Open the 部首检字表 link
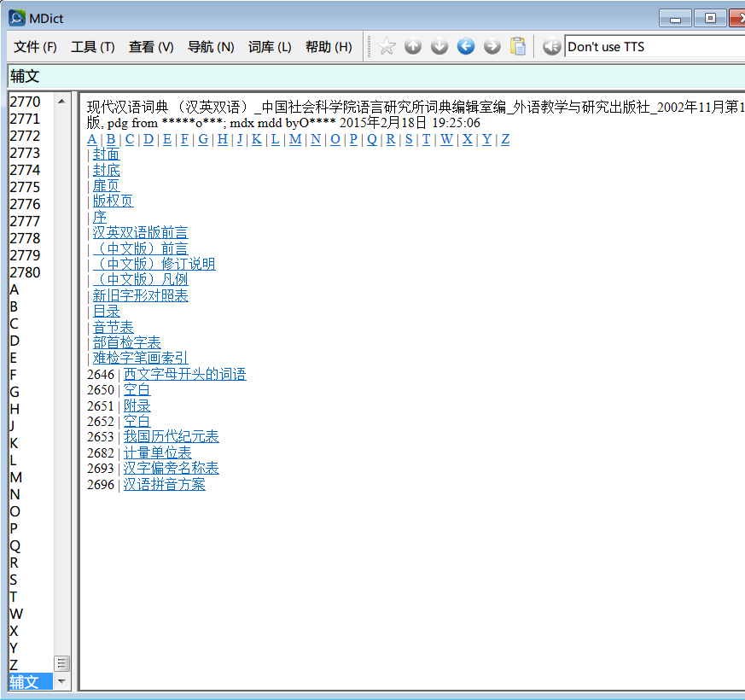The width and height of the screenshot is (745, 700). click(127, 342)
